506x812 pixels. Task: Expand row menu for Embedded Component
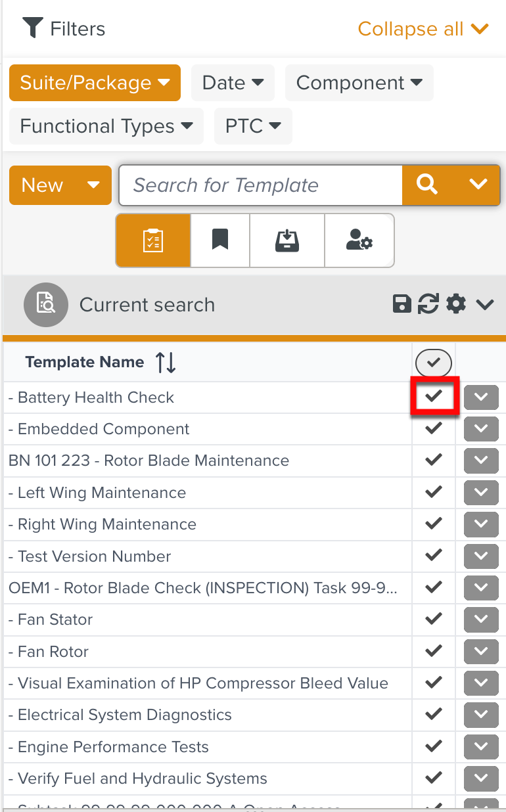(481, 429)
